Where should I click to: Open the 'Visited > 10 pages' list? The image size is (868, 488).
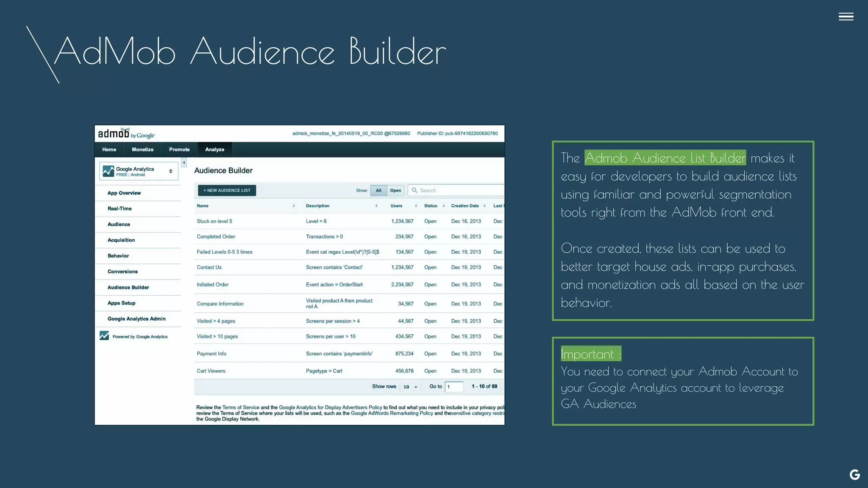click(x=217, y=336)
